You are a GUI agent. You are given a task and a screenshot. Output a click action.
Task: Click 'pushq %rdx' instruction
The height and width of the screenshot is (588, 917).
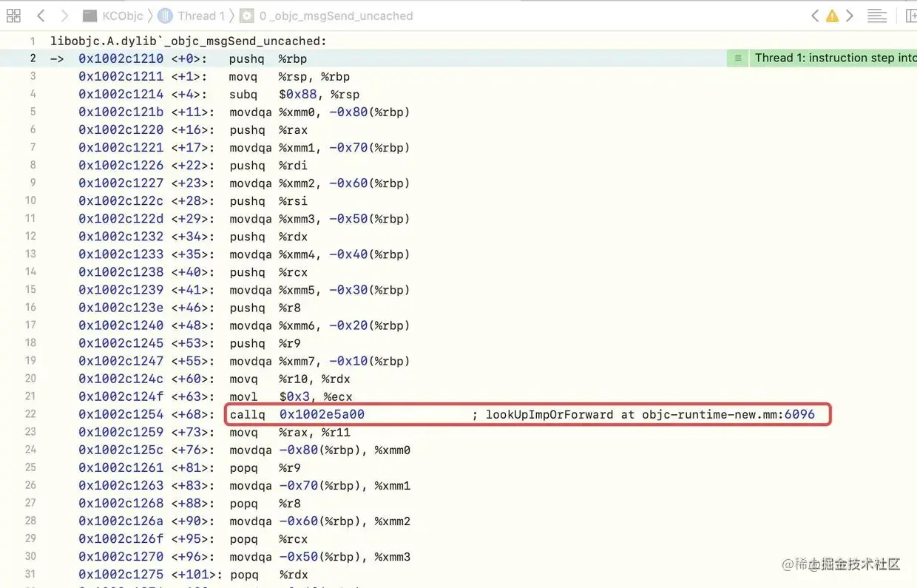tap(268, 236)
